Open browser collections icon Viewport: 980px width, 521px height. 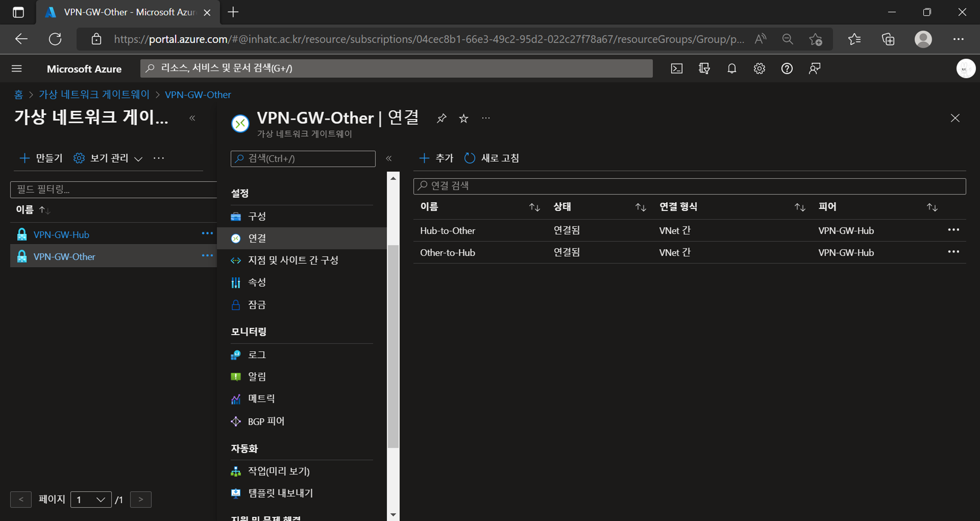click(x=888, y=39)
